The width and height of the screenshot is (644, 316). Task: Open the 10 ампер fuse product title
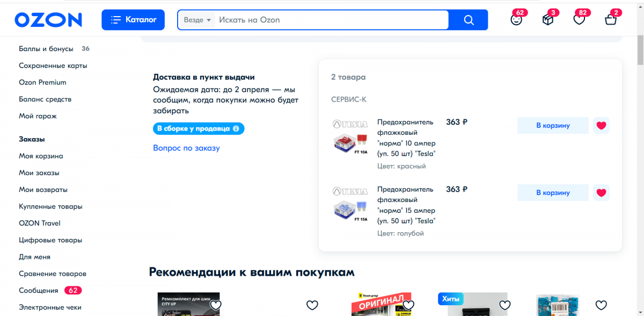click(406, 138)
